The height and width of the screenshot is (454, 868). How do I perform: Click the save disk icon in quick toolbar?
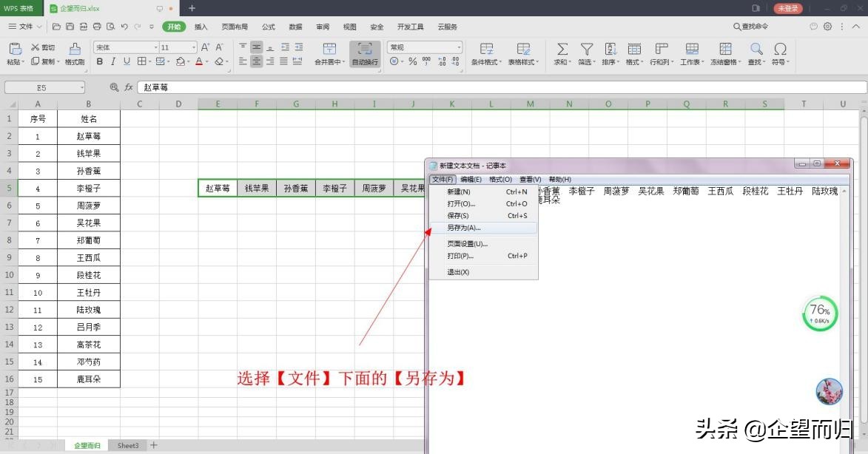pyautogui.click(x=70, y=26)
